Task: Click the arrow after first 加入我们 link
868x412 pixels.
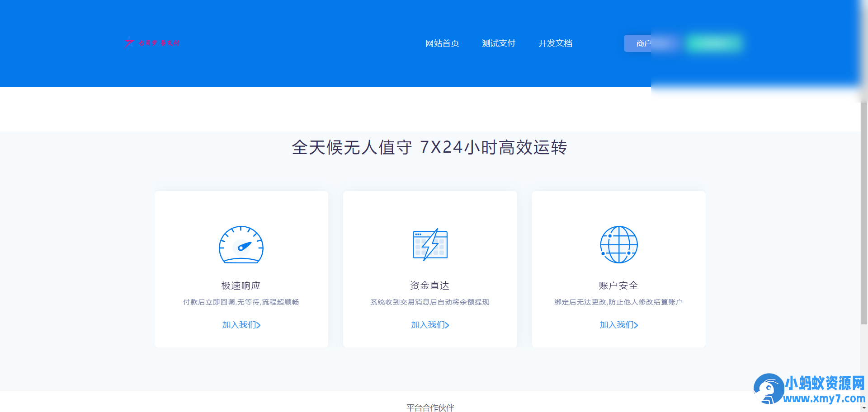Action: pos(258,325)
